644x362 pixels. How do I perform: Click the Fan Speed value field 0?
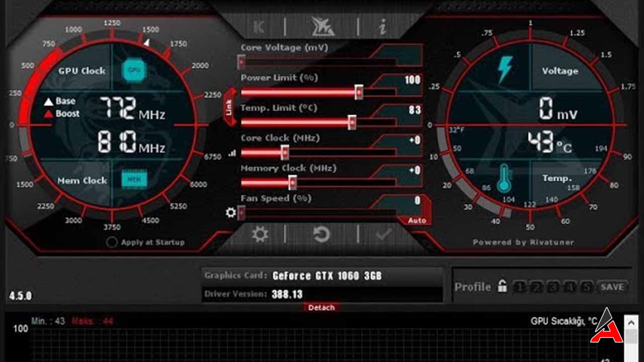(x=417, y=201)
